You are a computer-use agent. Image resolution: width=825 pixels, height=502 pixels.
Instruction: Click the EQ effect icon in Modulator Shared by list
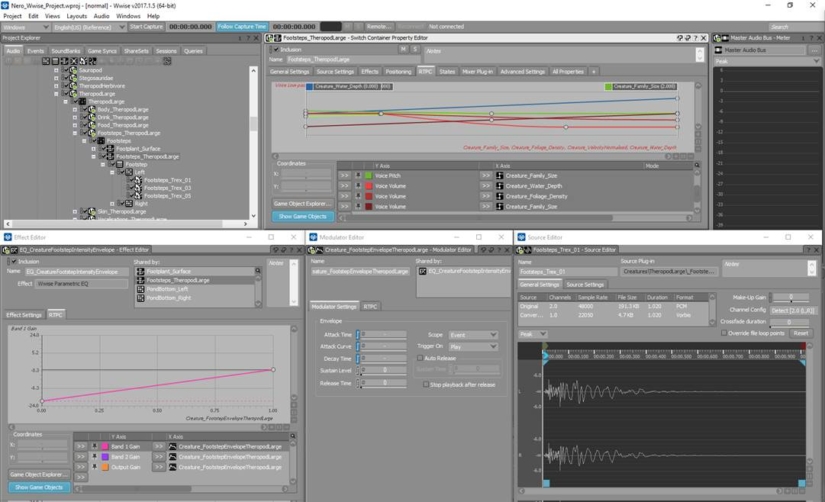(x=422, y=271)
